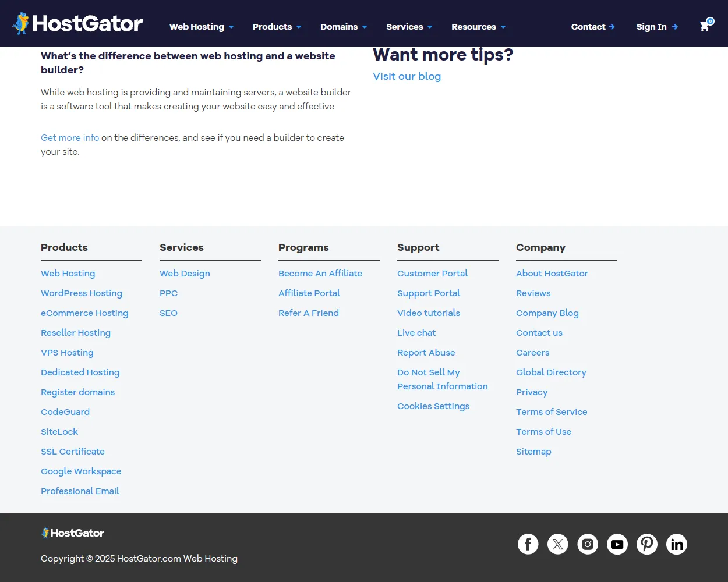This screenshot has height=582, width=728.
Task: Click Report Abuse link
Action: (x=426, y=353)
